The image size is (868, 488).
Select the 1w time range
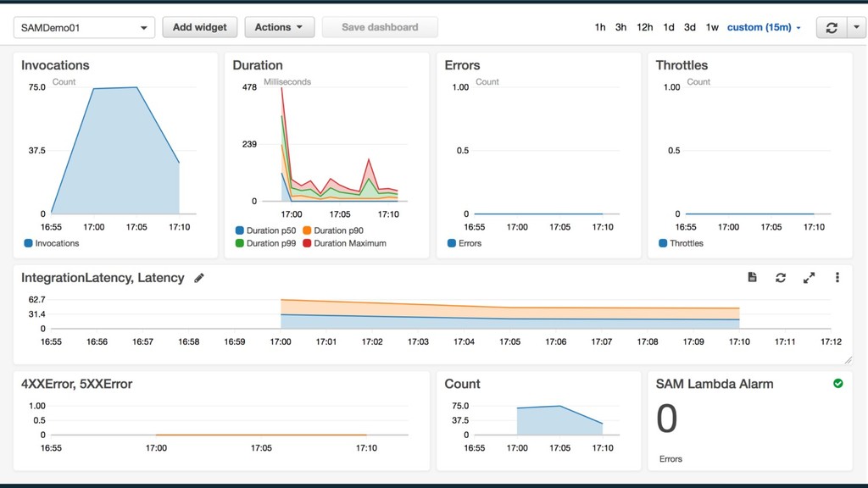pos(712,27)
